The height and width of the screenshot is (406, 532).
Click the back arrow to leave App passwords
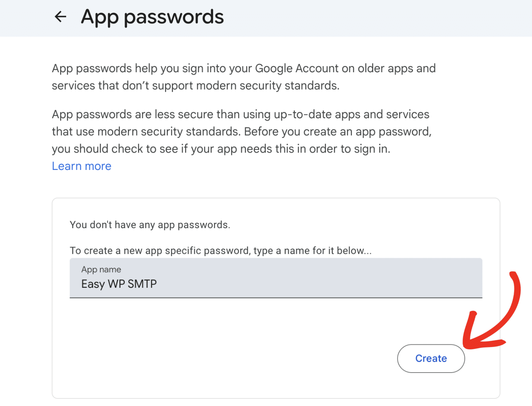pyautogui.click(x=60, y=16)
